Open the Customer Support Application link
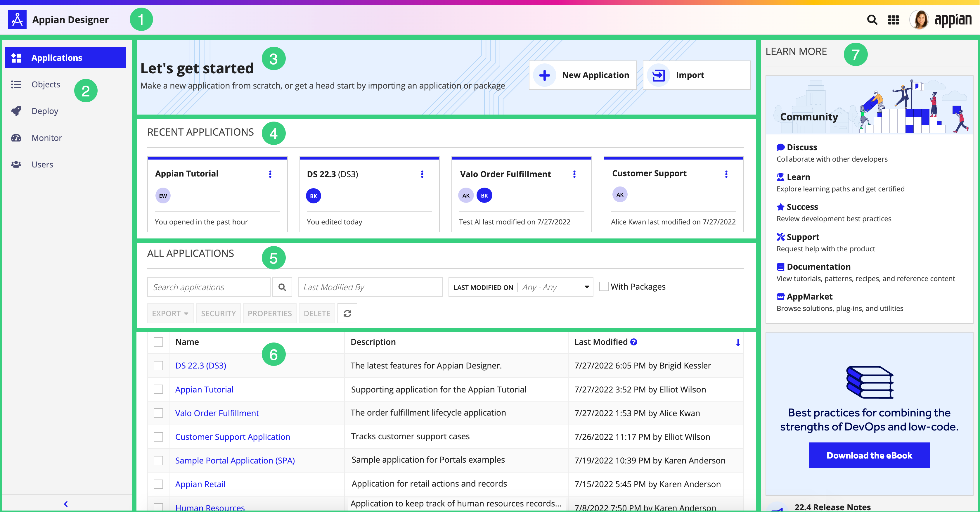980x512 pixels. (233, 437)
